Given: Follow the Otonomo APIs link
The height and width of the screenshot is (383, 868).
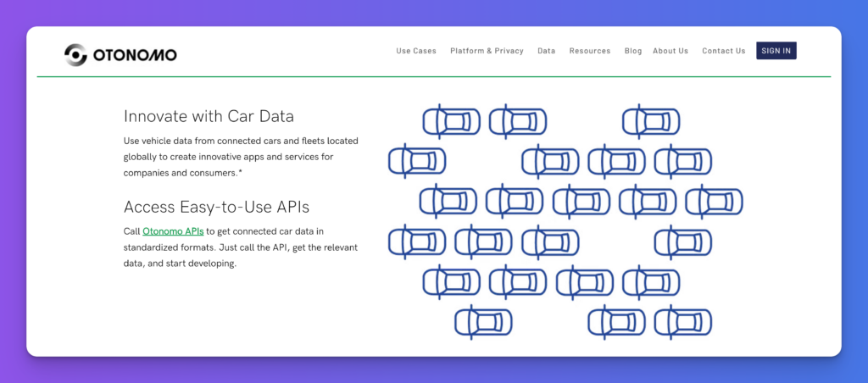Looking at the screenshot, I should point(173,231).
